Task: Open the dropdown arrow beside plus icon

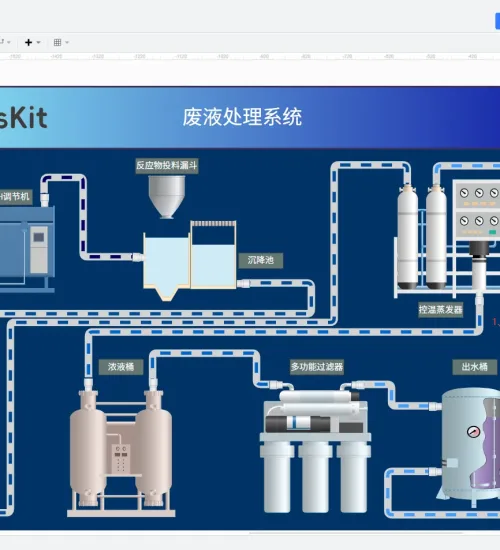Action: (39, 42)
